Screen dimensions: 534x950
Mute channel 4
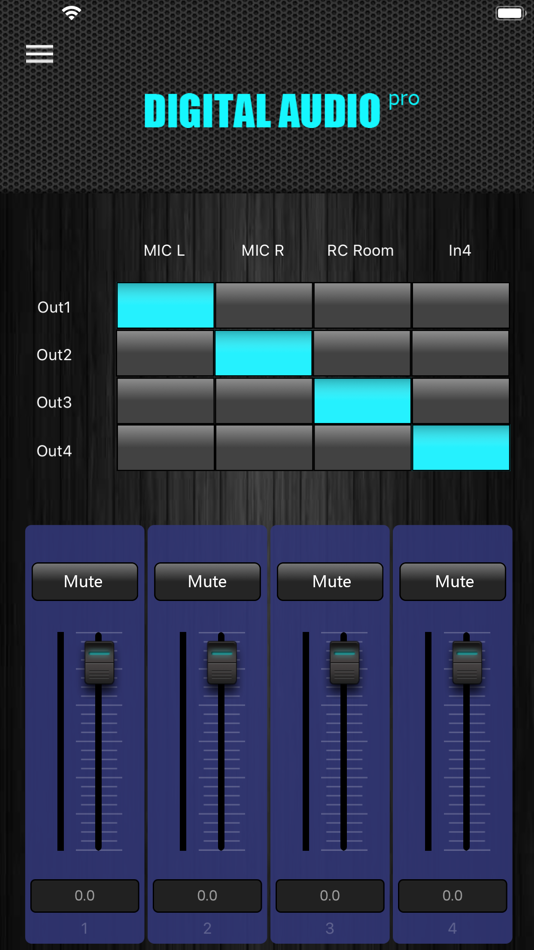pos(453,582)
